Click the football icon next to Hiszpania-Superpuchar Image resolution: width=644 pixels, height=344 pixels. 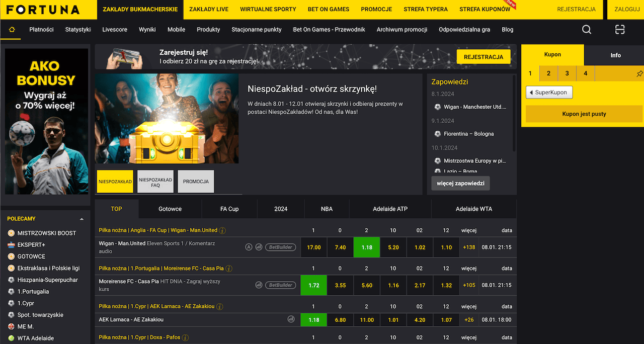click(x=11, y=280)
